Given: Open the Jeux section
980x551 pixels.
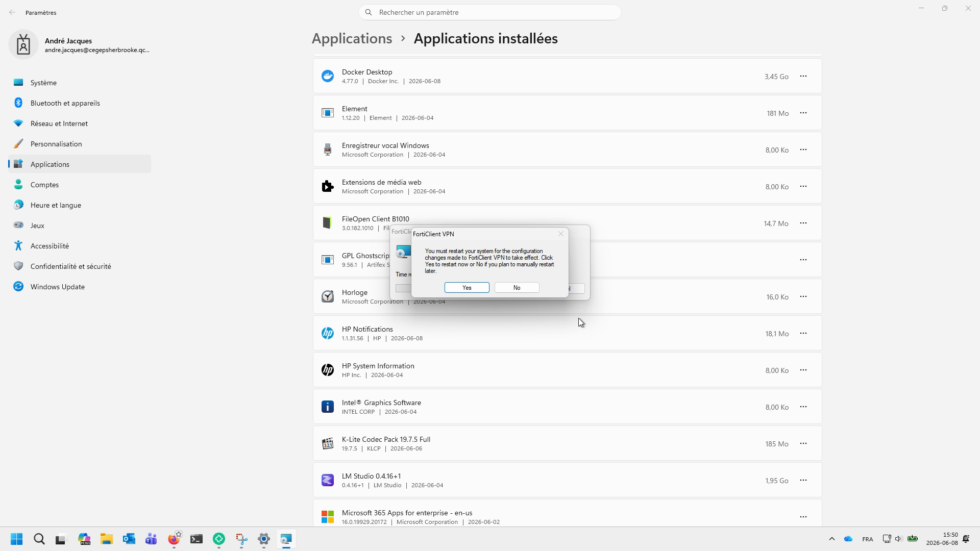Looking at the screenshot, I should pos(80,226).
